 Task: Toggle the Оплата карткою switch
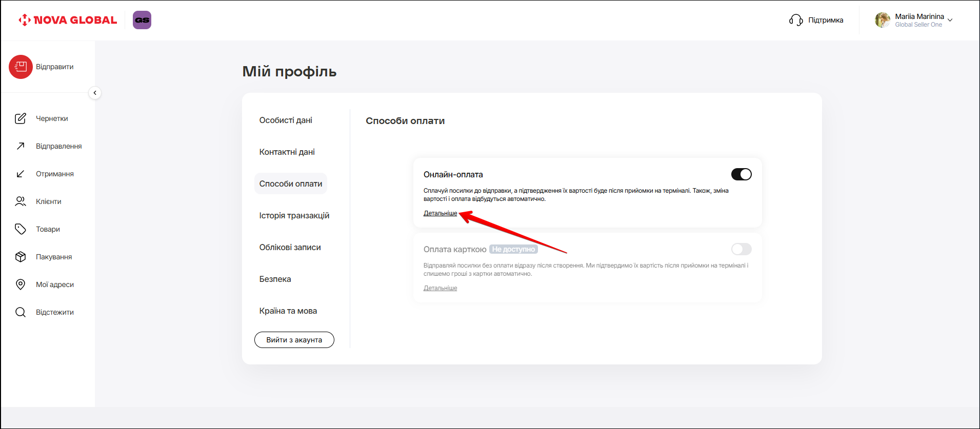point(741,249)
